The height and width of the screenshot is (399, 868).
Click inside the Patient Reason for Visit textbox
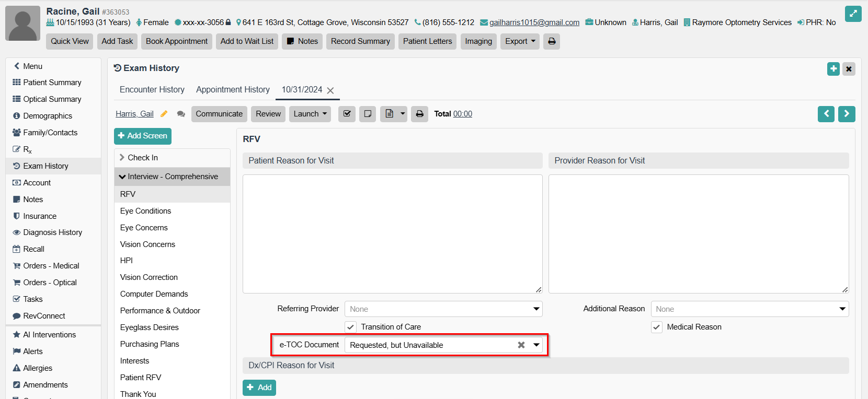392,233
